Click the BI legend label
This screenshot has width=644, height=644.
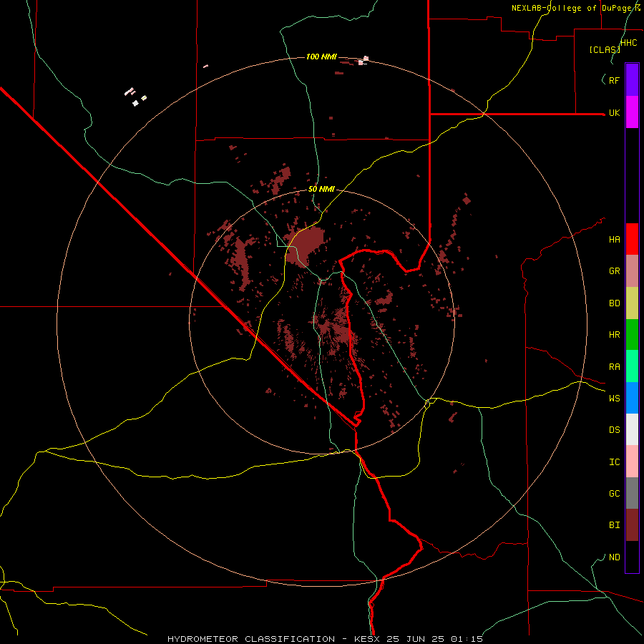[x=615, y=525]
